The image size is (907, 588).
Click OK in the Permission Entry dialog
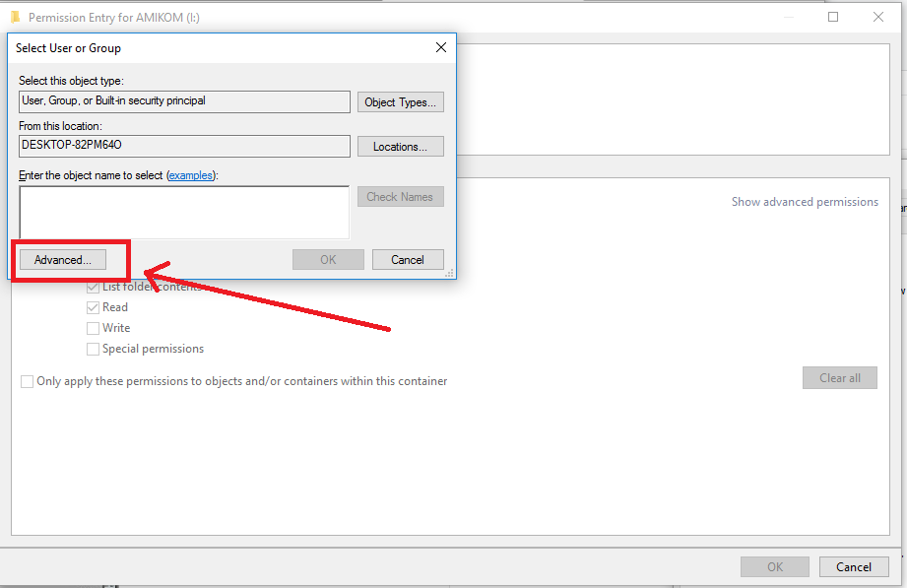[774, 566]
